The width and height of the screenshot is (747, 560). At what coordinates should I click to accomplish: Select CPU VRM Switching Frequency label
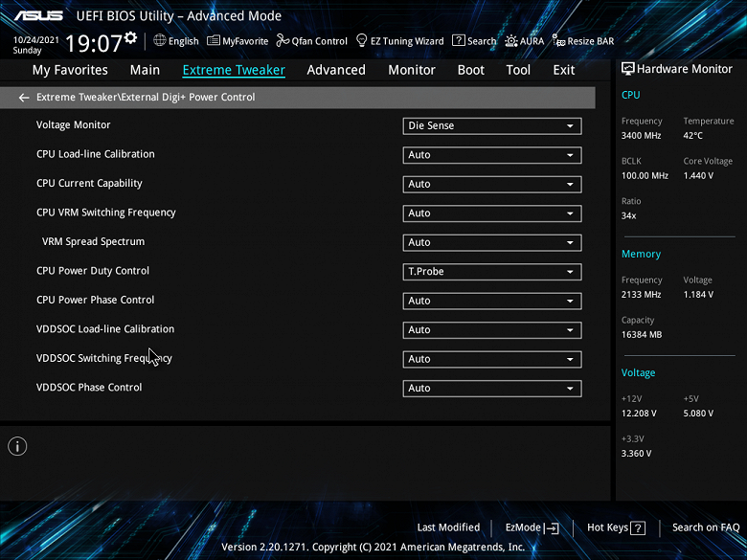click(105, 213)
